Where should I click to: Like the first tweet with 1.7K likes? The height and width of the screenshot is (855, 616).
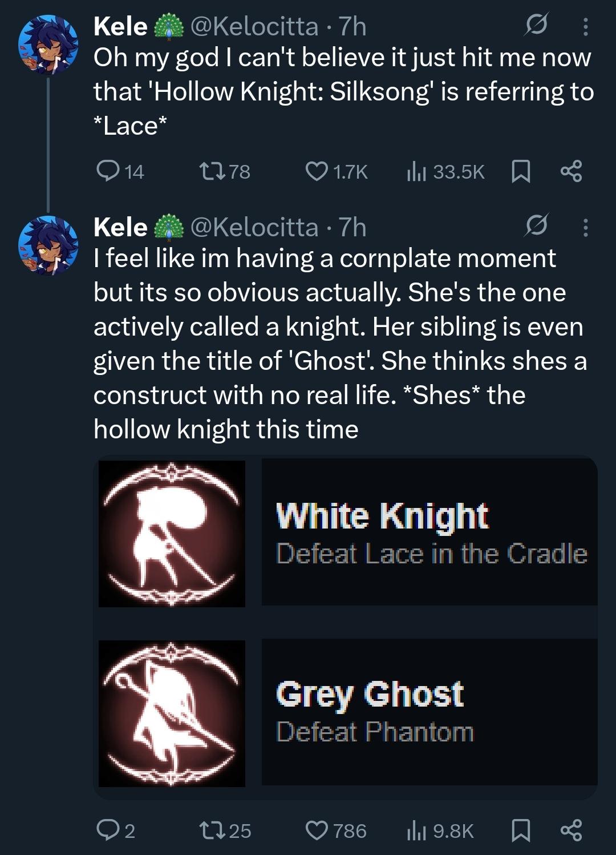pos(315,171)
